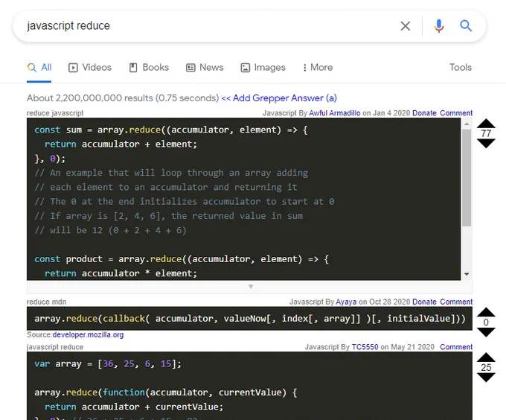Clear the search box with X icon

[x=406, y=26]
